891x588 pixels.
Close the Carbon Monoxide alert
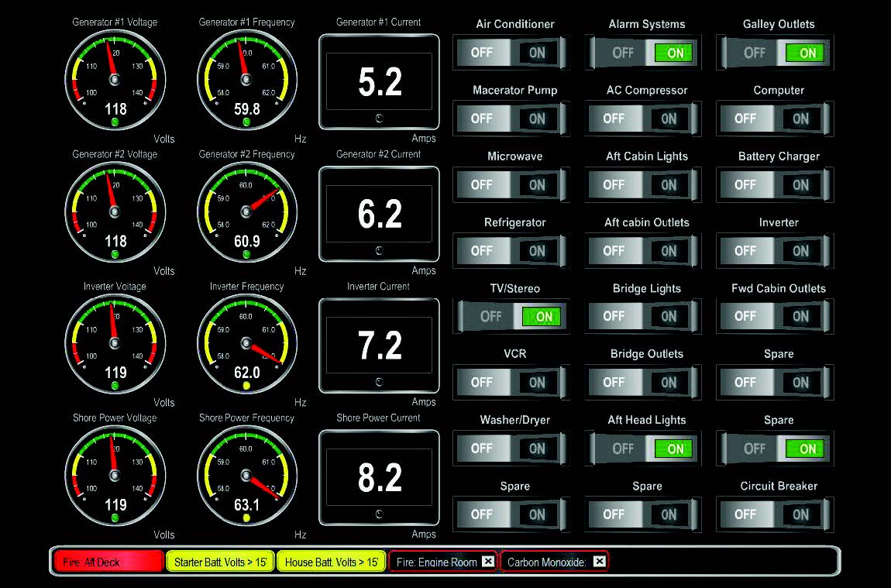[599, 562]
